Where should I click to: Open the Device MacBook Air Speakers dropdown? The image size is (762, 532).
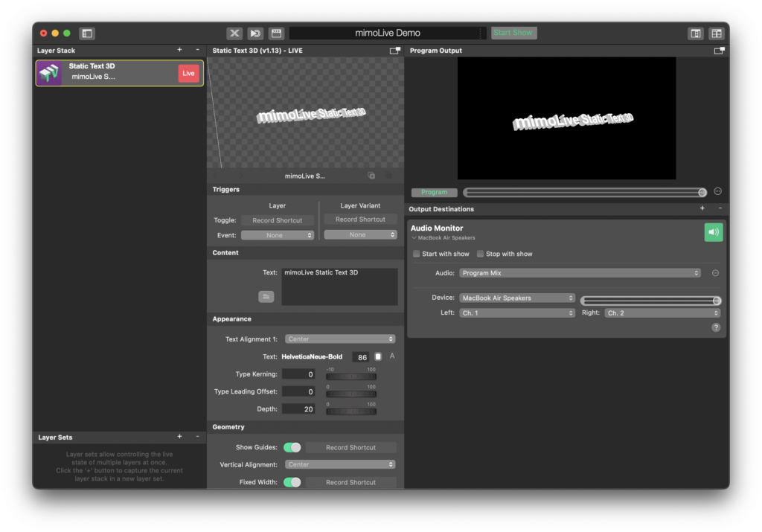click(x=516, y=298)
